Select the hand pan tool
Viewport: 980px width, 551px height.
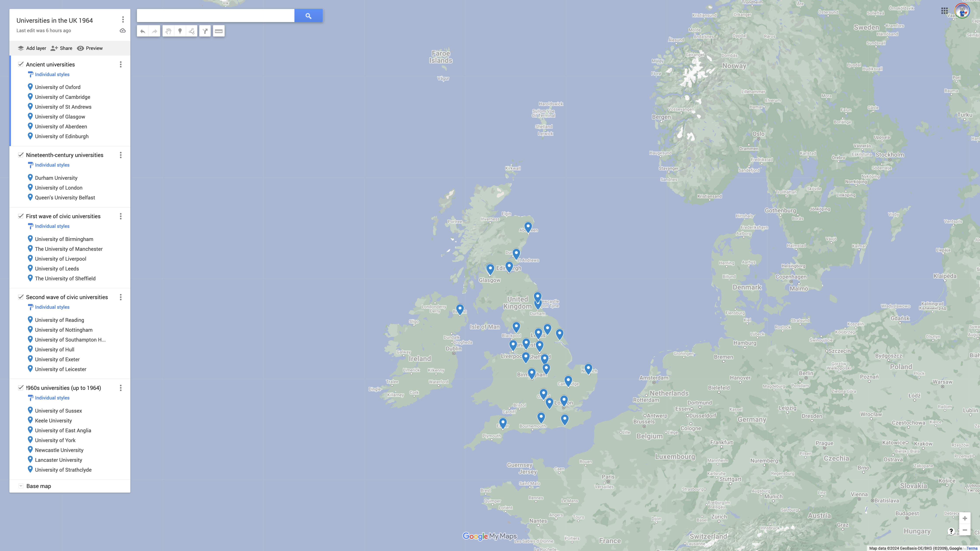(168, 31)
